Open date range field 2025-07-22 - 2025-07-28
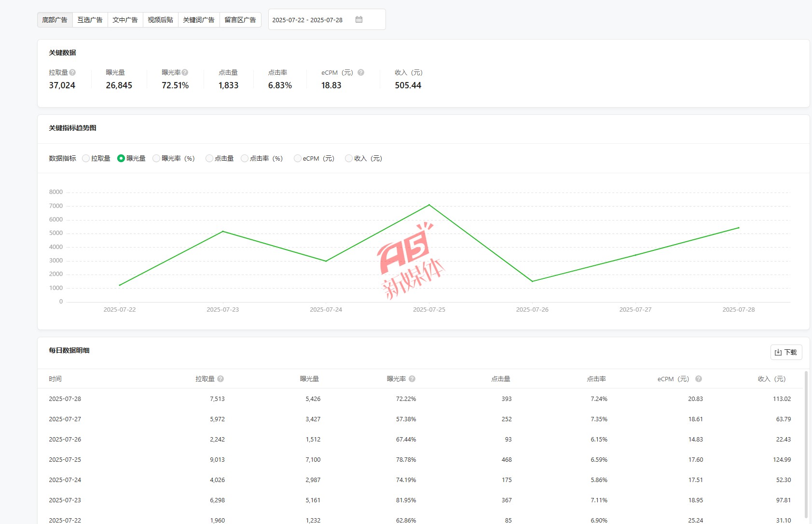 click(x=327, y=20)
